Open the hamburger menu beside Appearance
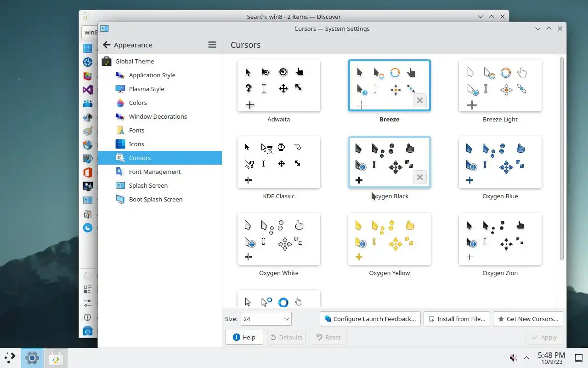This screenshot has height=368, width=588. pyautogui.click(x=212, y=45)
